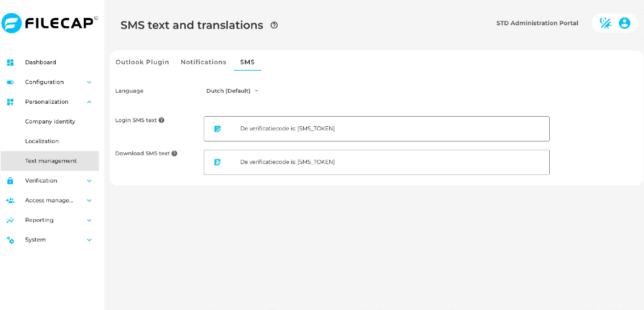
Task: Click the Reporting sidebar label
Action: point(40,220)
